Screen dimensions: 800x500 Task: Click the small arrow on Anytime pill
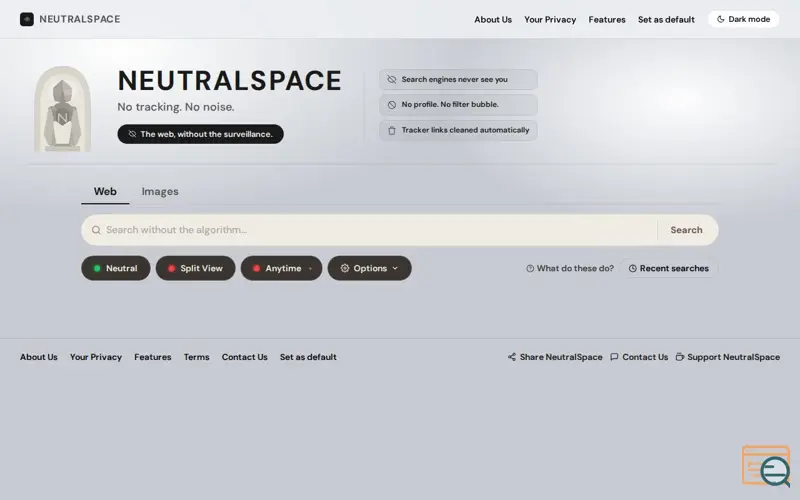[x=310, y=269]
